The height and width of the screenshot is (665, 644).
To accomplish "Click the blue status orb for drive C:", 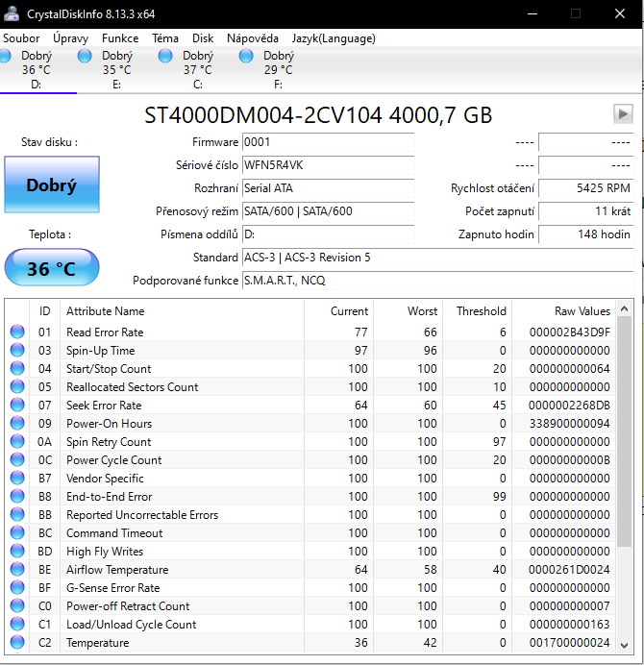I will (x=165, y=56).
